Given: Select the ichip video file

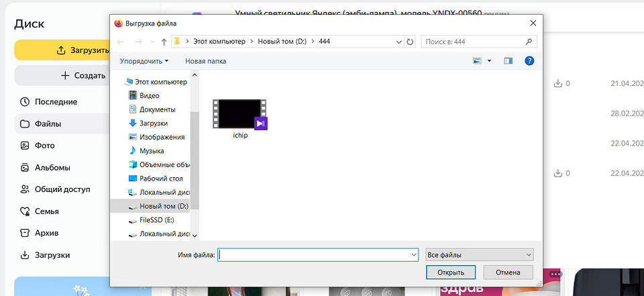Looking at the screenshot, I should [x=240, y=119].
